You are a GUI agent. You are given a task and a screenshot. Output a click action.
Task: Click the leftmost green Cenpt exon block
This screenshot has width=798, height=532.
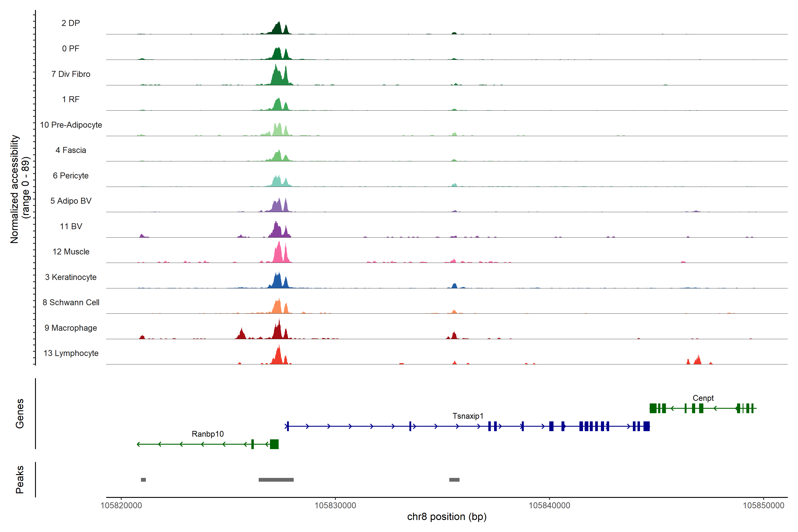653,408
